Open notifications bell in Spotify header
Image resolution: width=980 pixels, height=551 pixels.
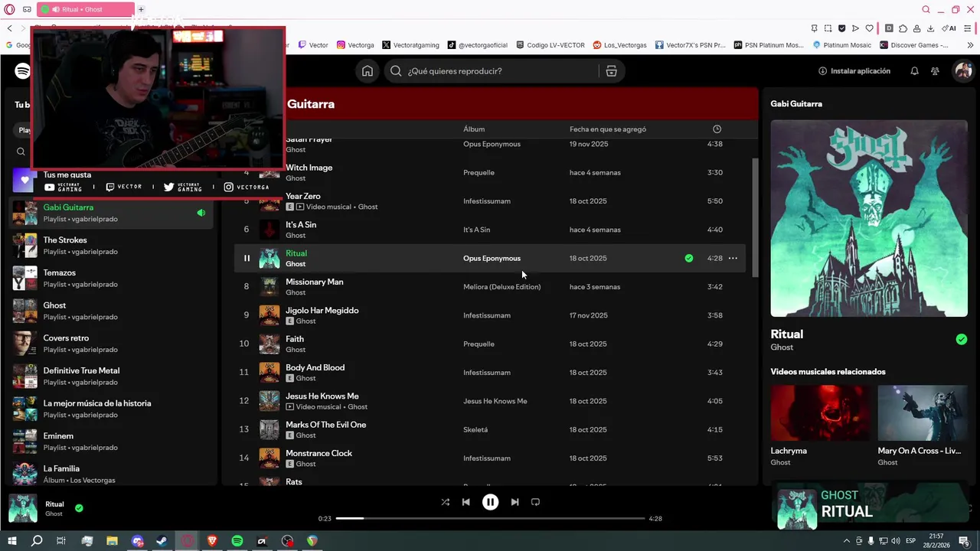point(914,71)
